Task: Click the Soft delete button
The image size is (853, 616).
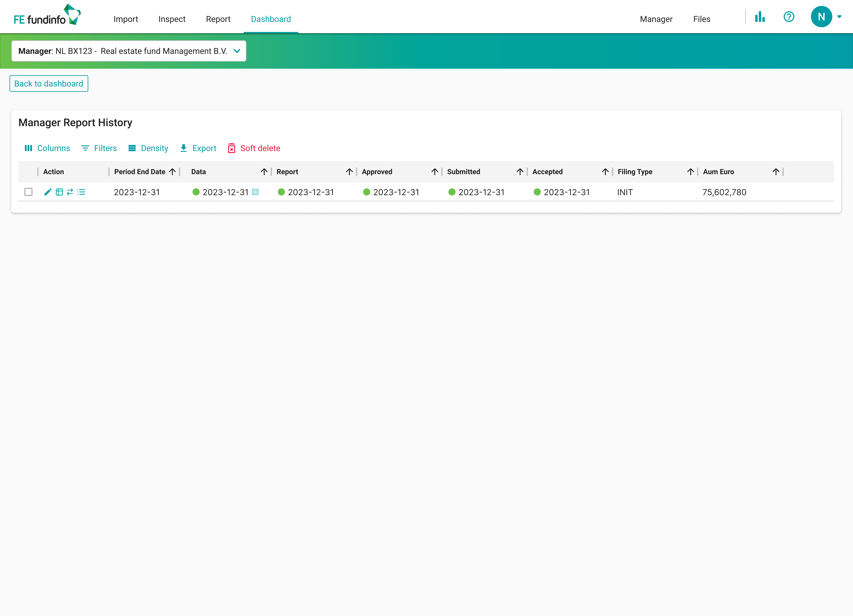Action: click(254, 148)
